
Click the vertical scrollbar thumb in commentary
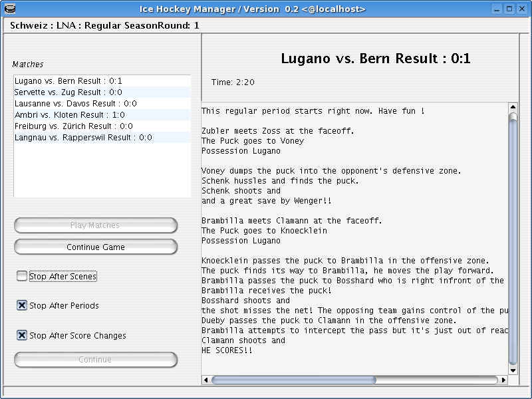click(x=513, y=239)
